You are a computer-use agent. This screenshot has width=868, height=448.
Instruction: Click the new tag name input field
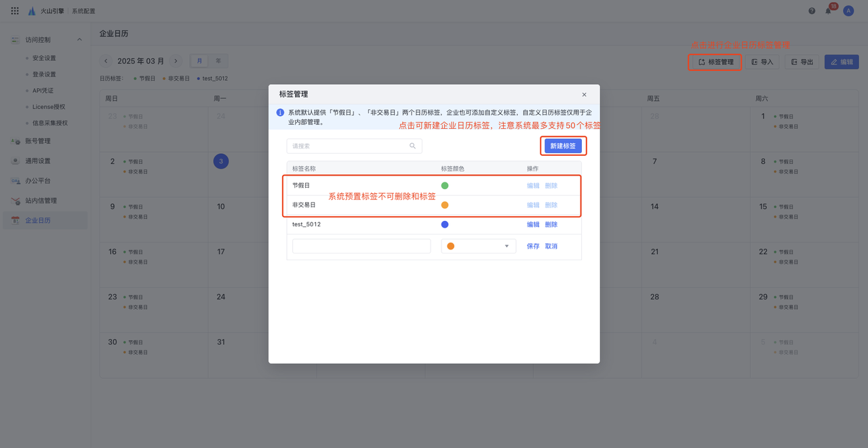pyautogui.click(x=361, y=246)
